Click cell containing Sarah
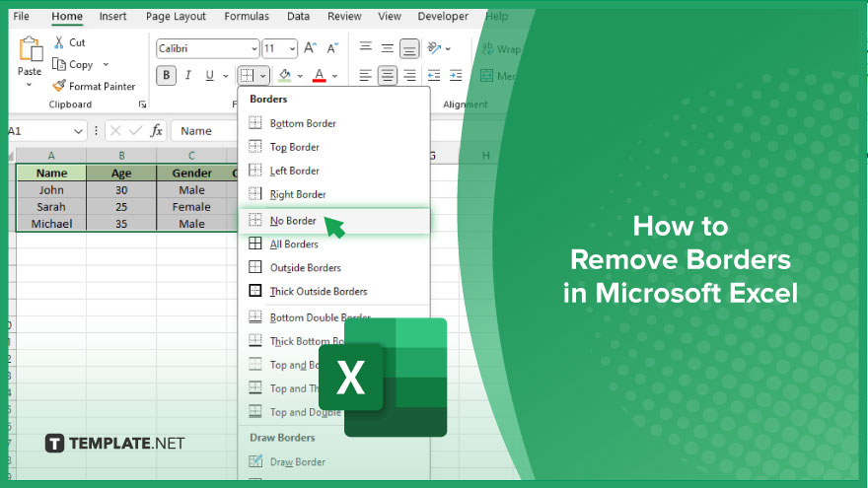Screen dimensions: 868x488 click(51, 207)
